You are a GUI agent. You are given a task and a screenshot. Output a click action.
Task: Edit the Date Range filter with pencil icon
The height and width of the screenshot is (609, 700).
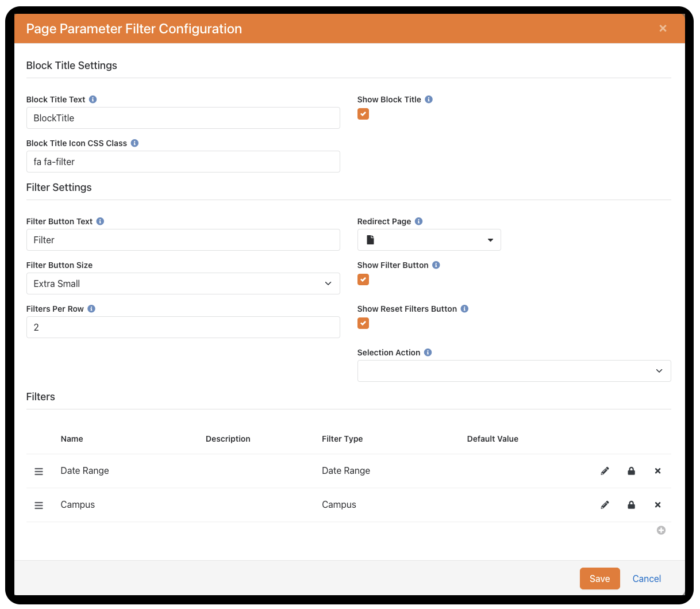tap(605, 471)
